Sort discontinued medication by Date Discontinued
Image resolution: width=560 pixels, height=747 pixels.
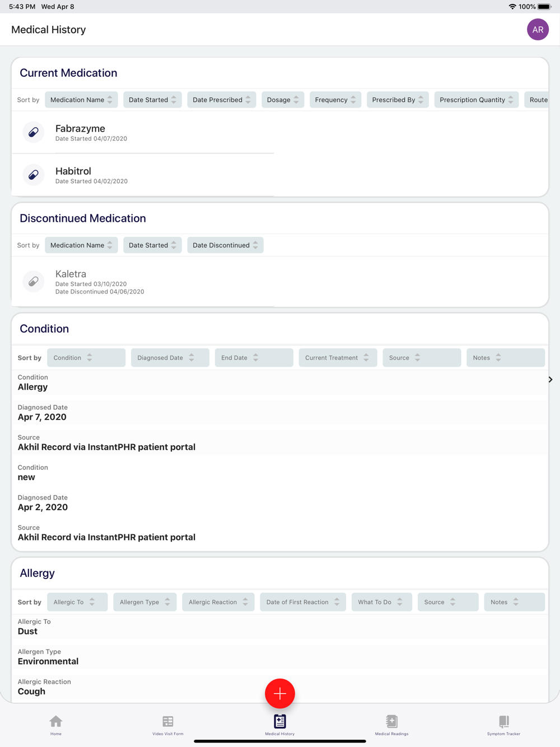pyautogui.click(x=225, y=245)
